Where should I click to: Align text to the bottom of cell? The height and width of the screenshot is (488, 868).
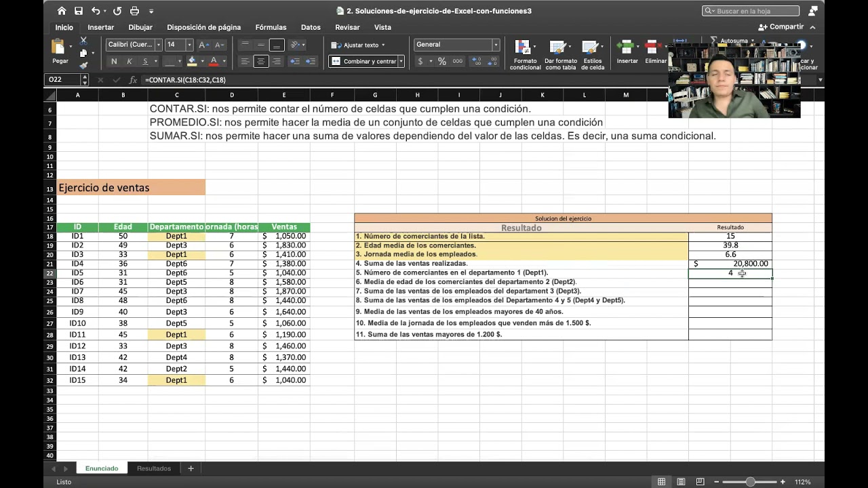(x=276, y=45)
